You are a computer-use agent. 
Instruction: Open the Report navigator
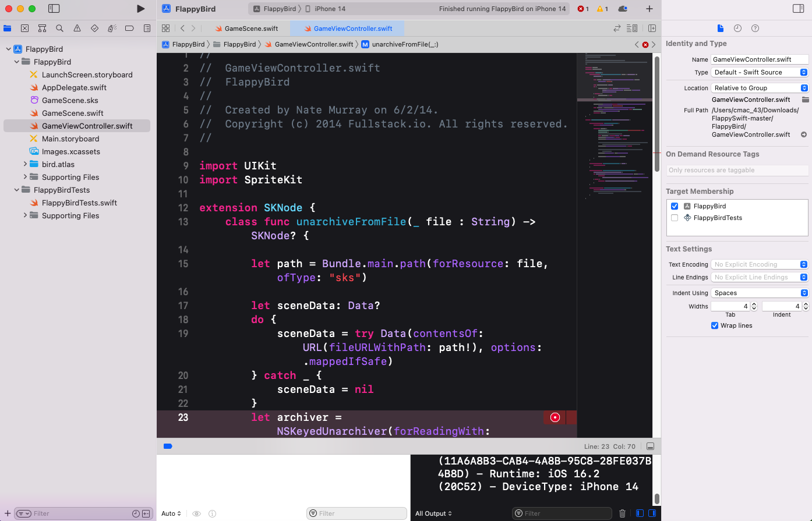coord(147,28)
